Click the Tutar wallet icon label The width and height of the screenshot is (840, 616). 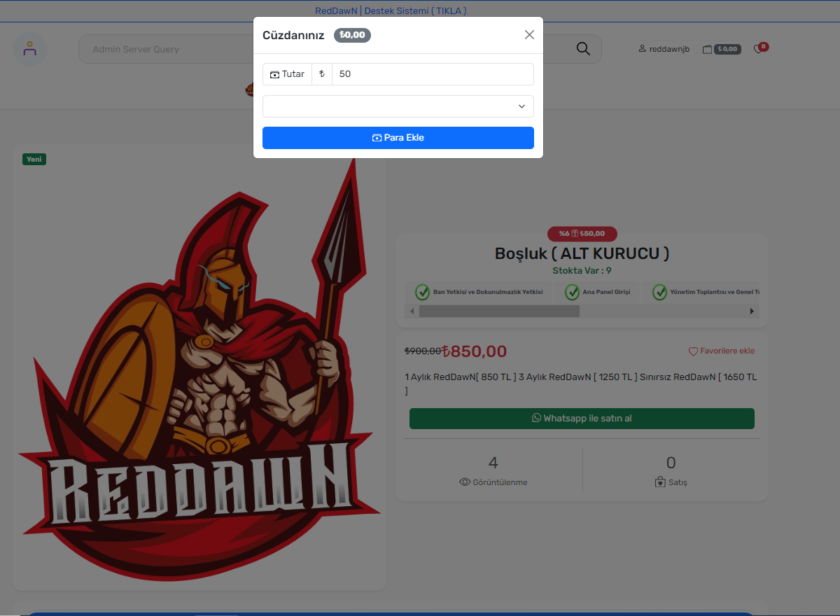tap(287, 74)
